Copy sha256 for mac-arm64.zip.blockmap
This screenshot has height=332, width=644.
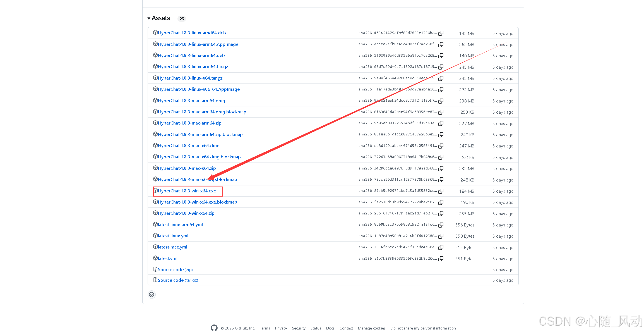(441, 135)
